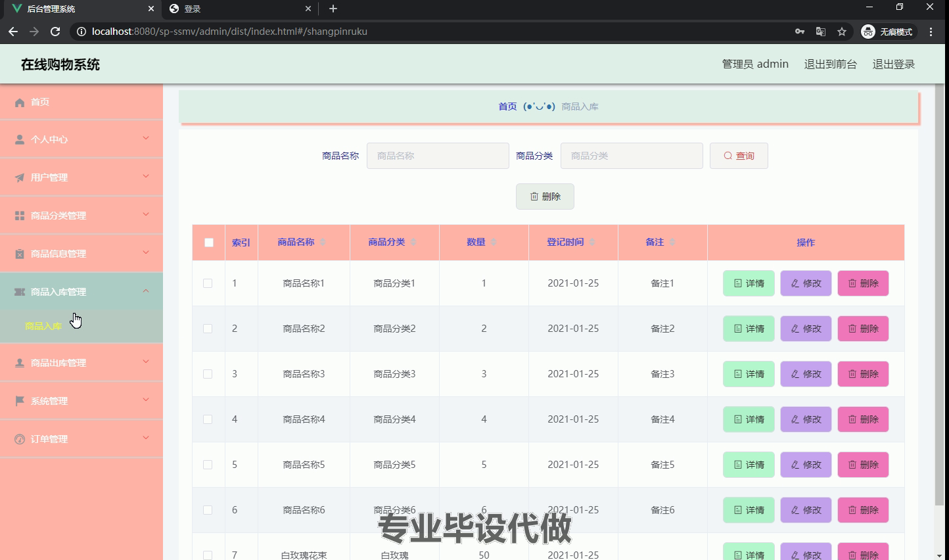The height and width of the screenshot is (560, 949).
Task: Open 详情 for row 商品名称1
Action: [x=749, y=283]
